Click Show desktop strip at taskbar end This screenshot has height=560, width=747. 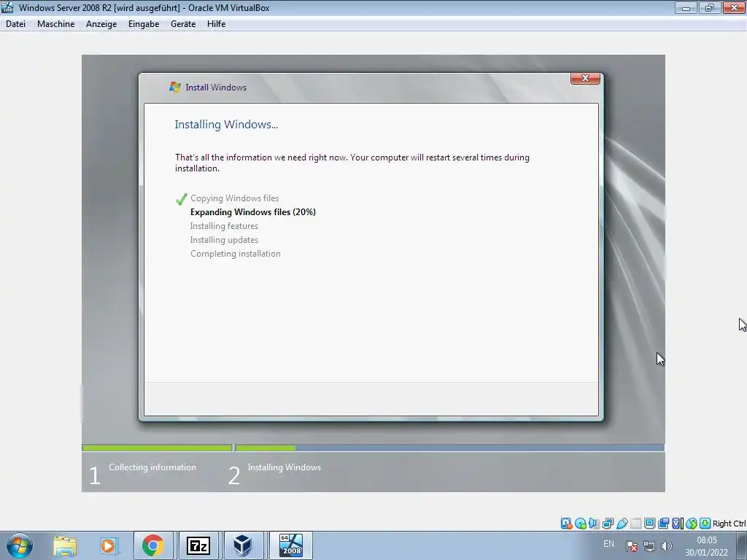(x=743, y=545)
